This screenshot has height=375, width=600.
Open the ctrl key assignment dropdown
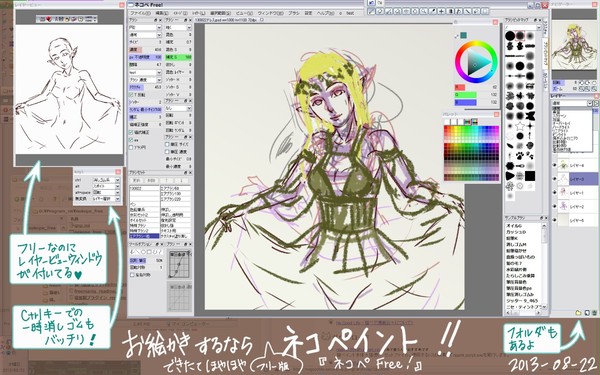(106, 180)
